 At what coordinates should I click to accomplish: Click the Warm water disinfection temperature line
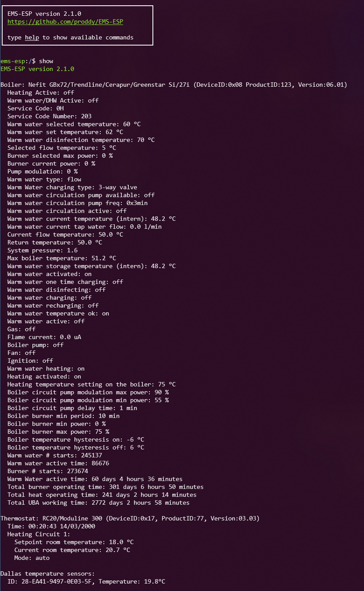81,140
